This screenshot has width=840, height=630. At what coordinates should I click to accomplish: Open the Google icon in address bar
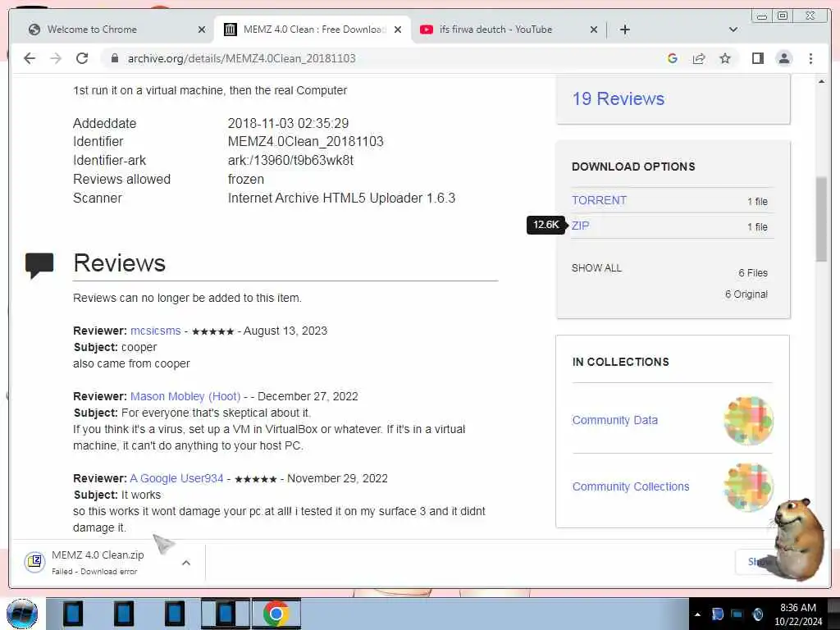673,58
